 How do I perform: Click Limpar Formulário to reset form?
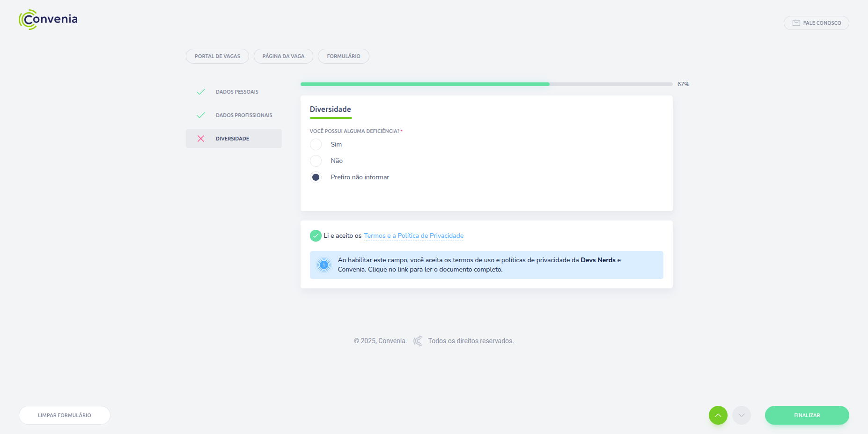click(x=65, y=415)
